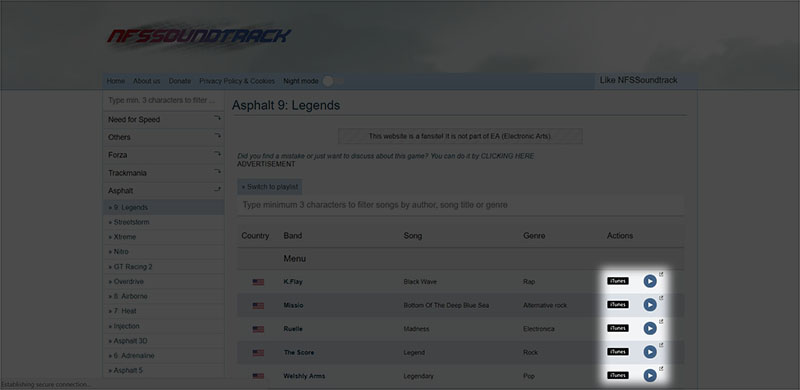Screen dimensions: 800x390
Task: Click the US flag in Ruelle row
Action: click(x=258, y=329)
